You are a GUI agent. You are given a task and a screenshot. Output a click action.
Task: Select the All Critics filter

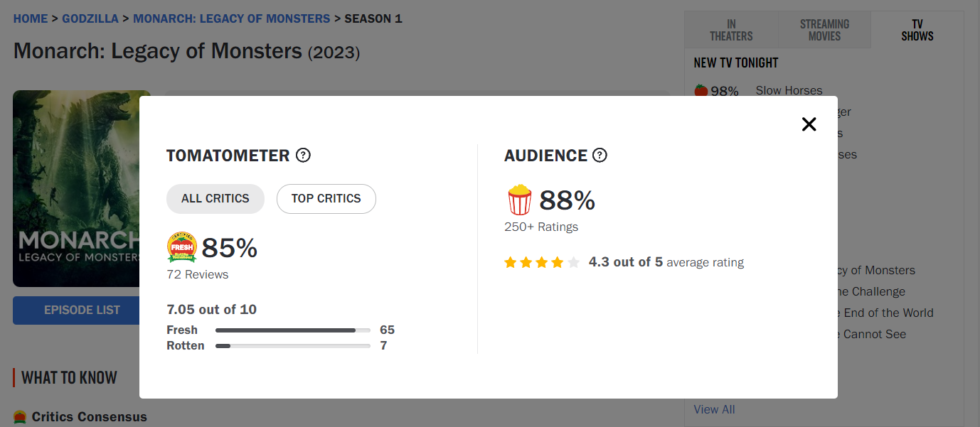coord(215,199)
